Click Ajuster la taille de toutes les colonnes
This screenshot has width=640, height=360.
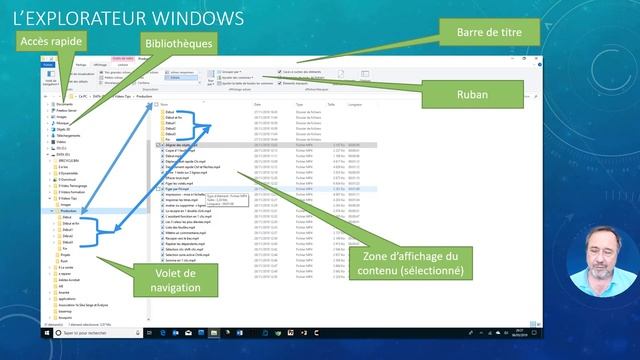point(245,83)
